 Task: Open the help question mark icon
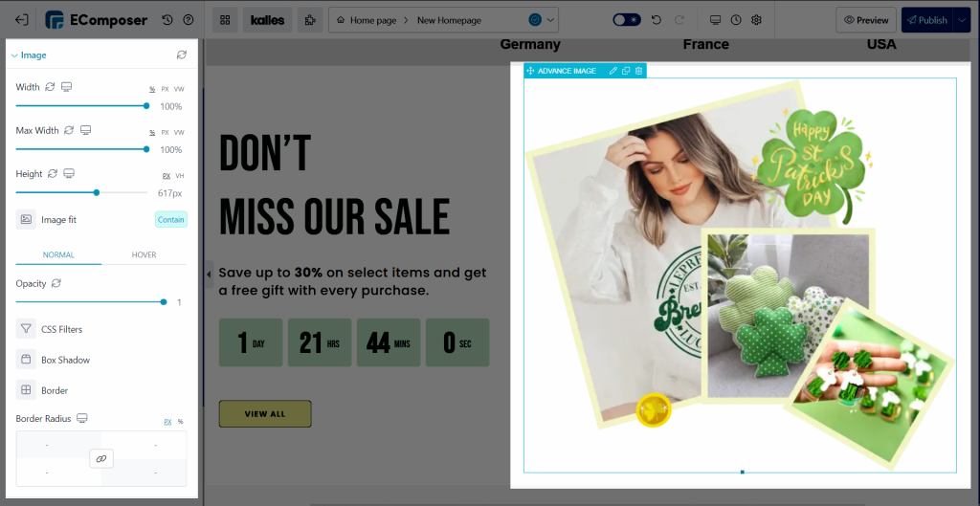(189, 20)
